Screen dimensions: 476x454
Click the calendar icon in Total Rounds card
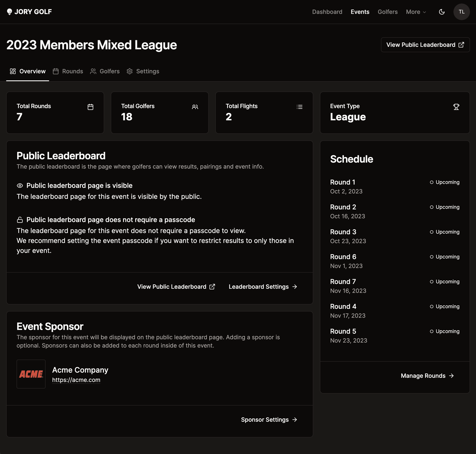pyautogui.click(x=90, y=107)
